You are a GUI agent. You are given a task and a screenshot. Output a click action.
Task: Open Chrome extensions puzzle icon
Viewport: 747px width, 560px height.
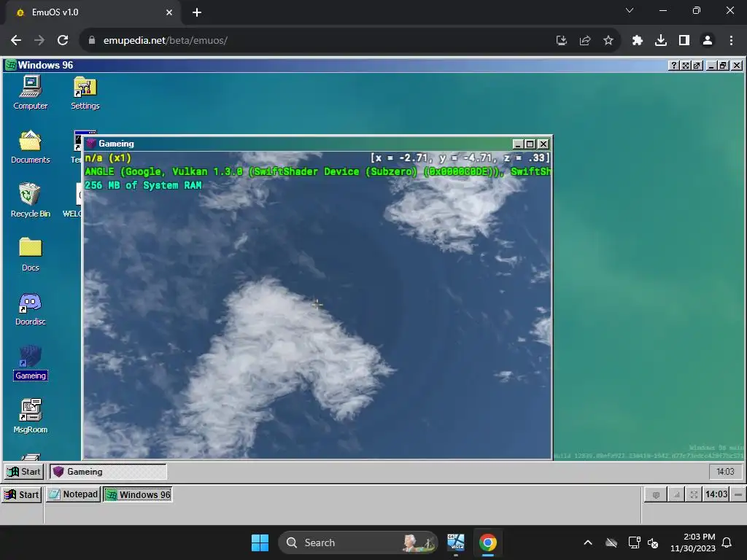(x=638, y=41)
